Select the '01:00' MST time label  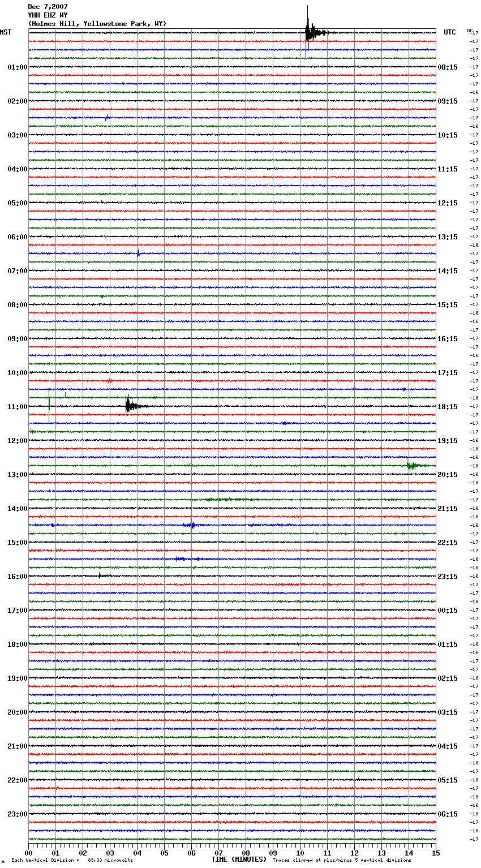pos(18,67)
